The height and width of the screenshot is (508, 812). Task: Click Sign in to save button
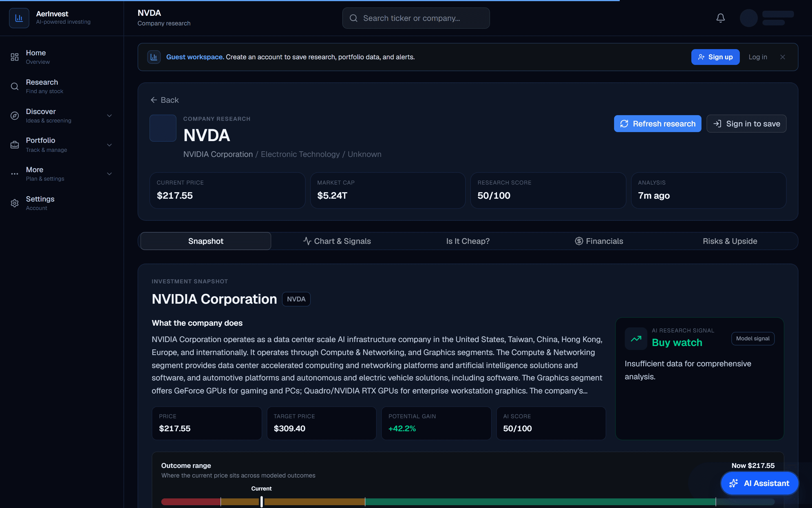[746, 124]
